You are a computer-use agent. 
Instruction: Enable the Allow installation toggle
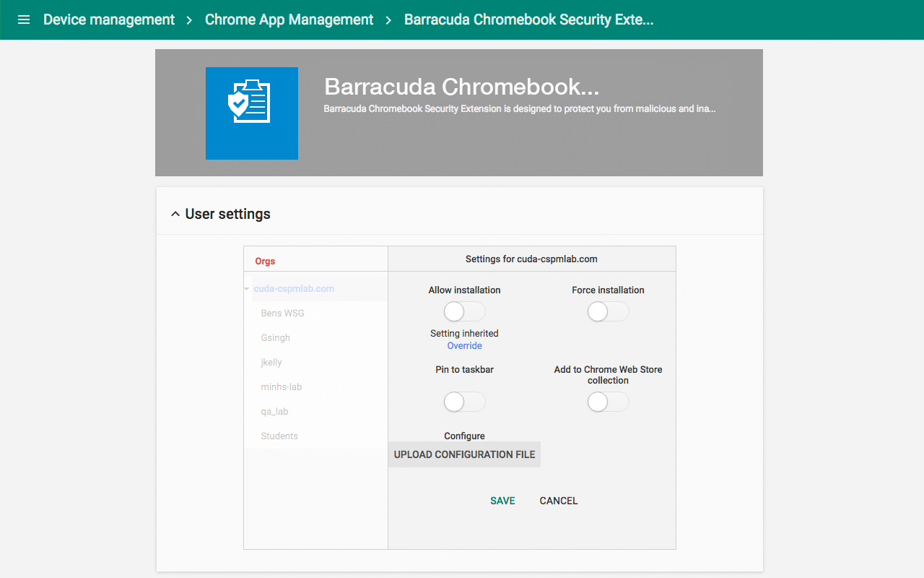464,311
